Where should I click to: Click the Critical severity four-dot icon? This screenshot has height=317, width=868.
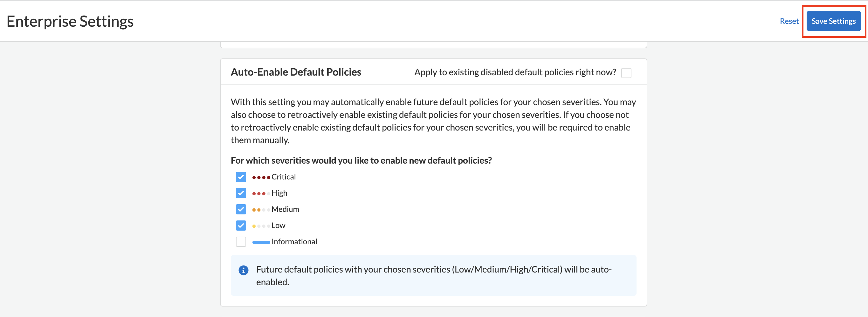(261, 177)
